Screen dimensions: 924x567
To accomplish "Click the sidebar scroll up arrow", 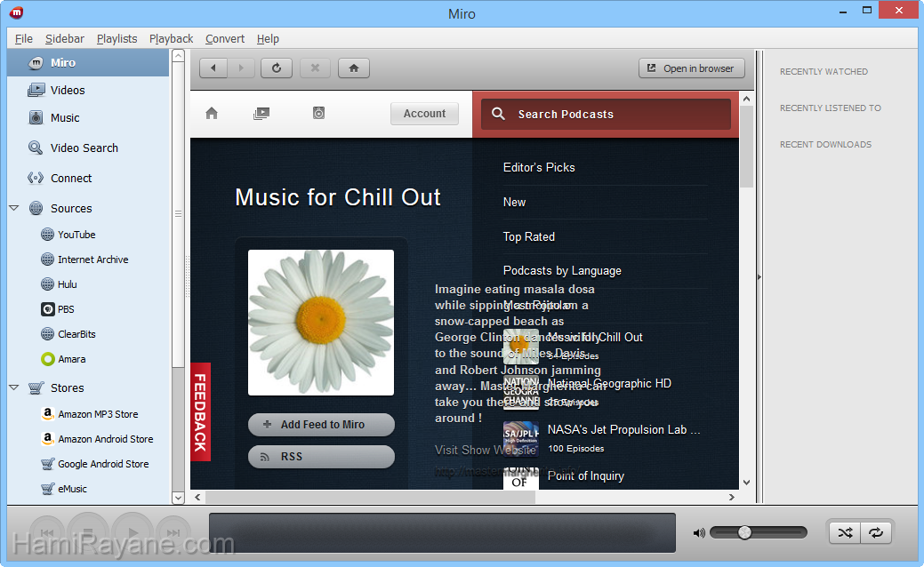I will tap(178, 57).
